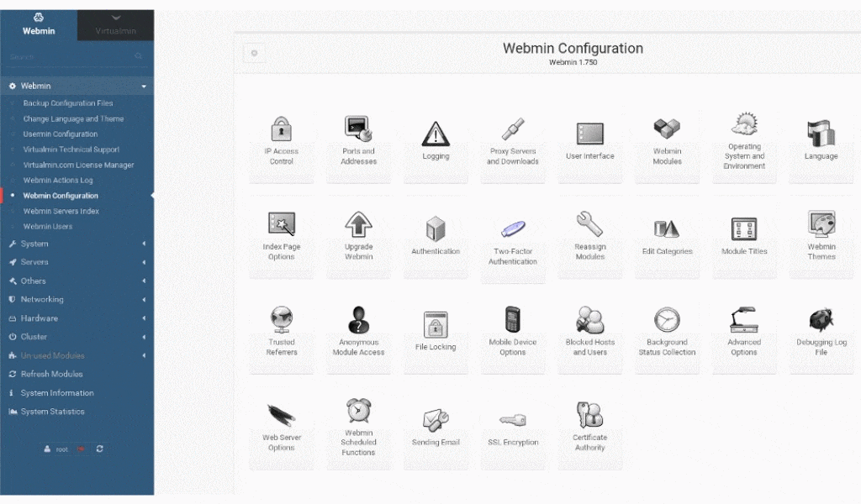This screenshot has height=504, width=861.
Task: Open Usermin Configuration in sidebar
Action: pos(61,134)
